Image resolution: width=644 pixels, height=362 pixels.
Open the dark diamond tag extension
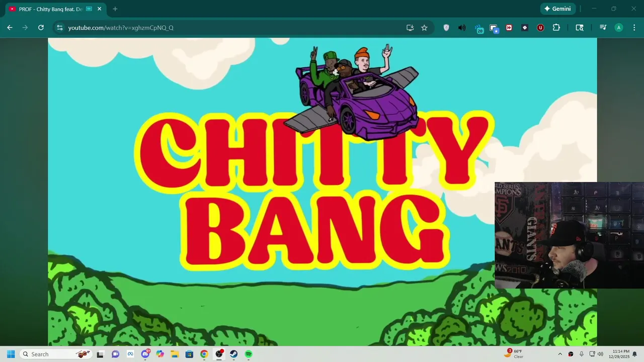point(525,28)
